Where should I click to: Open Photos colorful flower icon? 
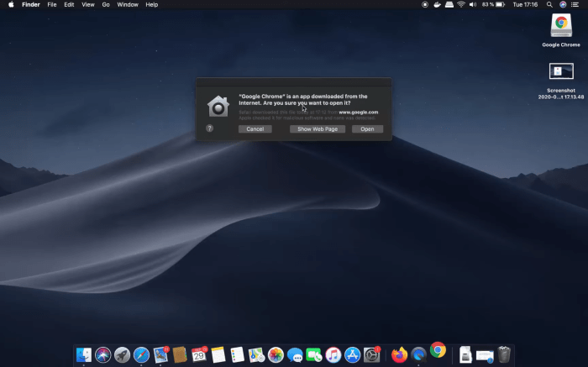(276, 354)
